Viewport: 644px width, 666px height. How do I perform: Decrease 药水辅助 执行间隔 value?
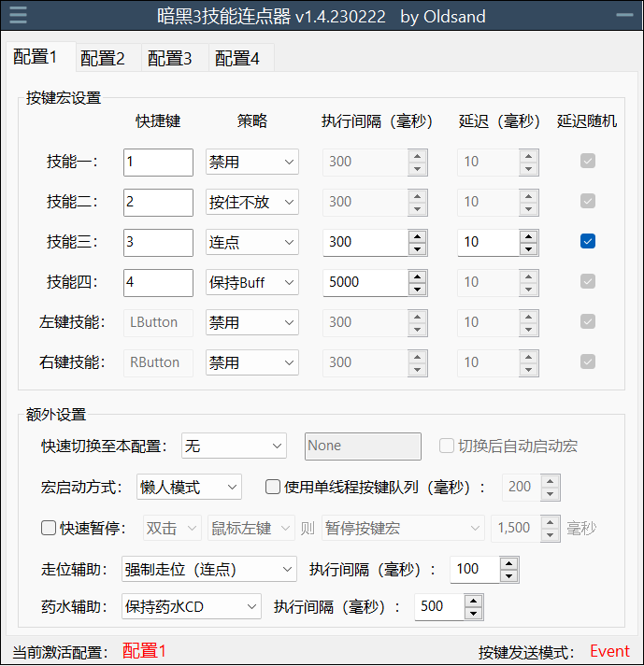tap(474, 614)
